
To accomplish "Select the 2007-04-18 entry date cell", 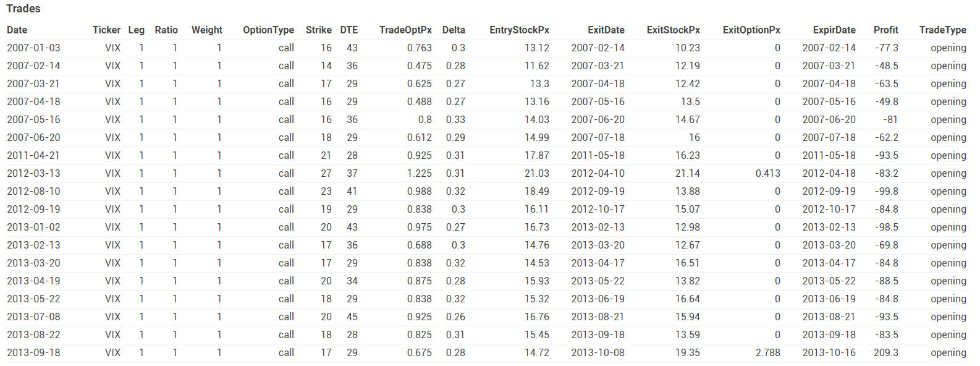I will 33,101.
